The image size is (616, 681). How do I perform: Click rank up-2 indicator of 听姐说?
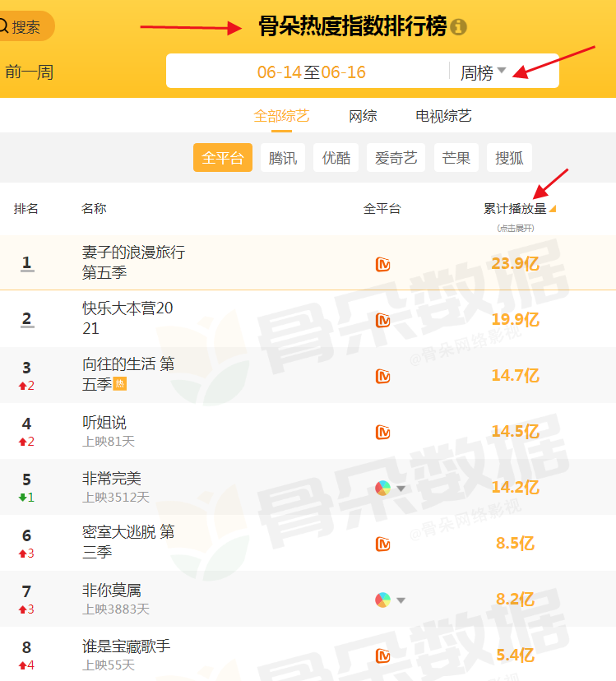[26, 442]
